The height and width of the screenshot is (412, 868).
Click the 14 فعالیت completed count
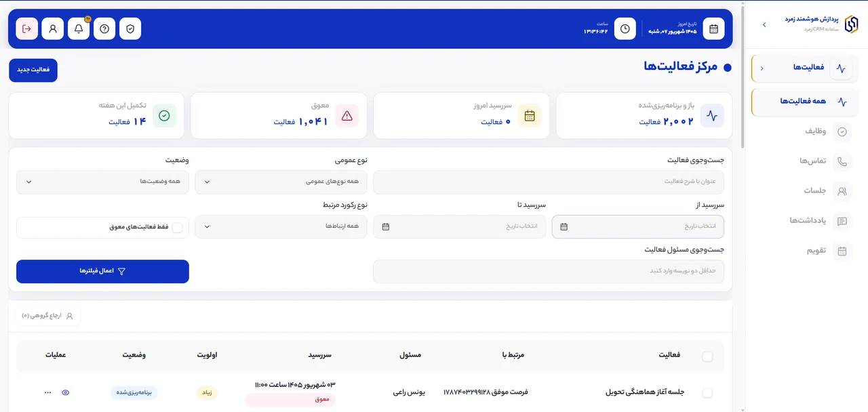point(127,122)
